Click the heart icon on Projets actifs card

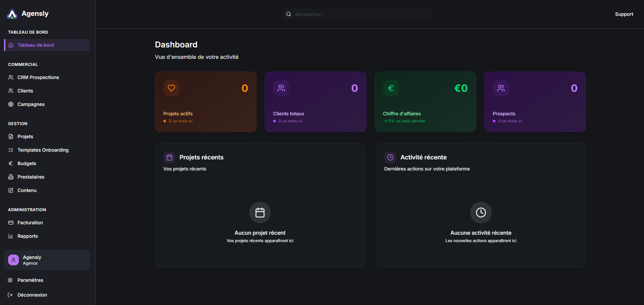point(171,88)
